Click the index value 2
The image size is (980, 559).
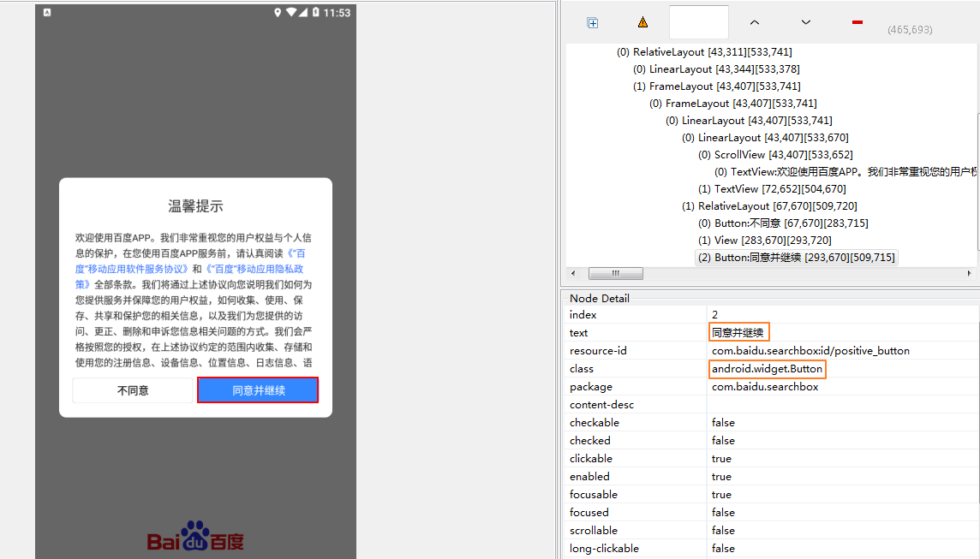coord(715,315)
